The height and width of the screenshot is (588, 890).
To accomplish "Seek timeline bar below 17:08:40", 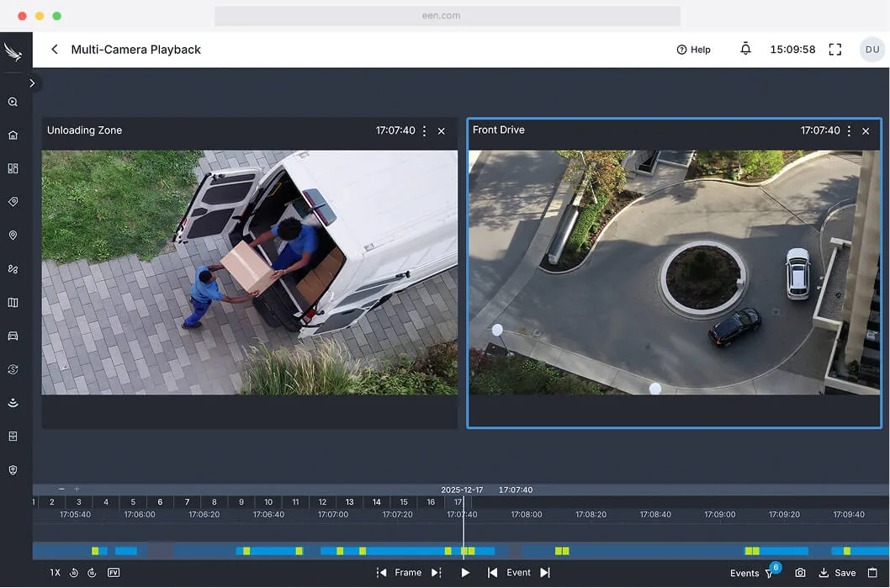I will [655, 550].
